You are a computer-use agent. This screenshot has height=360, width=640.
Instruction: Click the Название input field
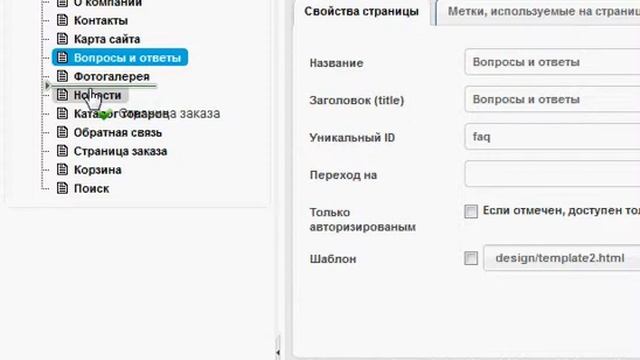point(552,62)
